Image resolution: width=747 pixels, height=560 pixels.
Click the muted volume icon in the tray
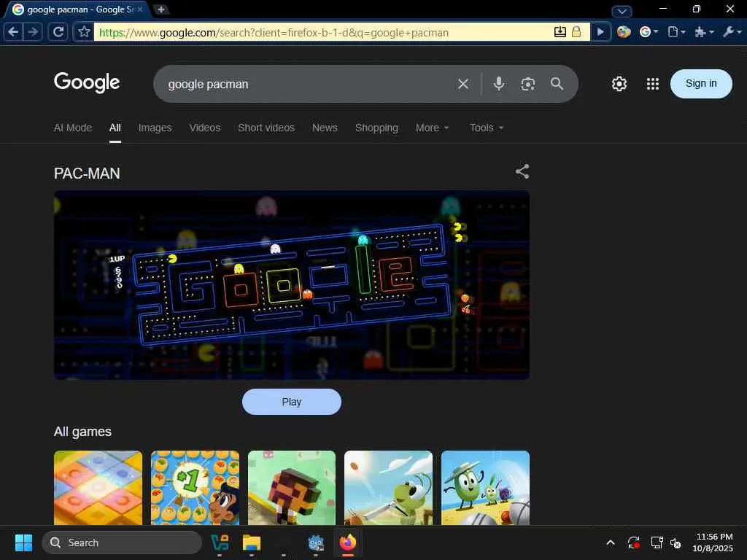point(676,542)
